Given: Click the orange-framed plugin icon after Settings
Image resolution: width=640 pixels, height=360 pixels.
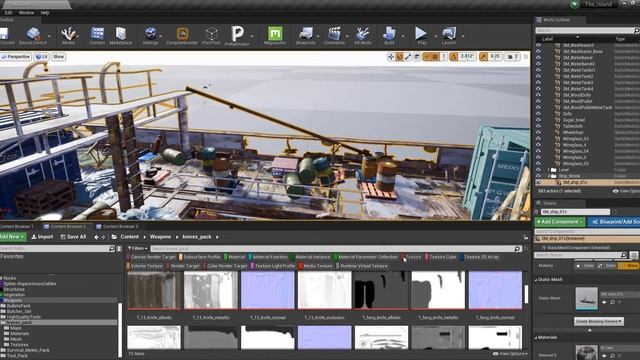Looking at the screenshot, I should click(182, 36).
